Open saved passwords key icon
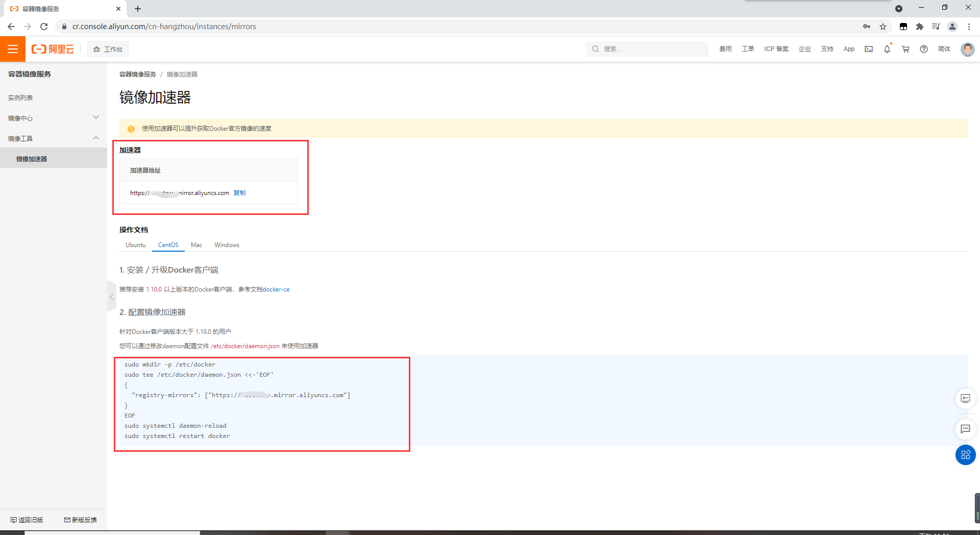 coord(867,27)
